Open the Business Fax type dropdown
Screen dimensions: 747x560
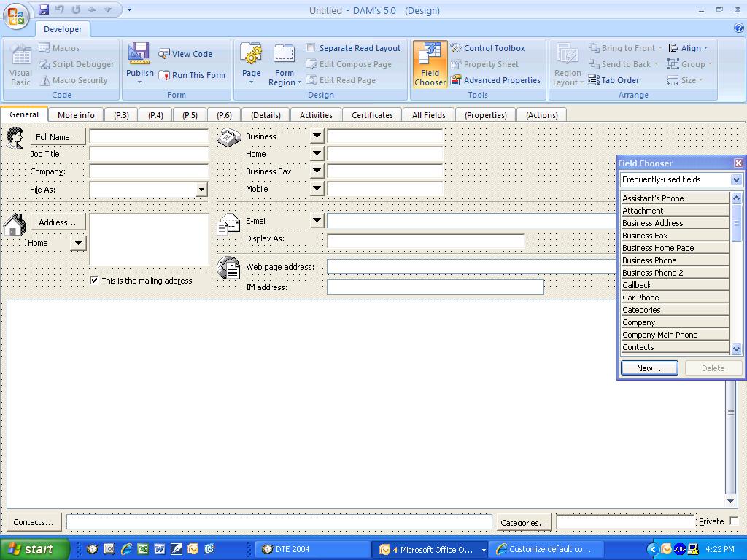[317, 171]
